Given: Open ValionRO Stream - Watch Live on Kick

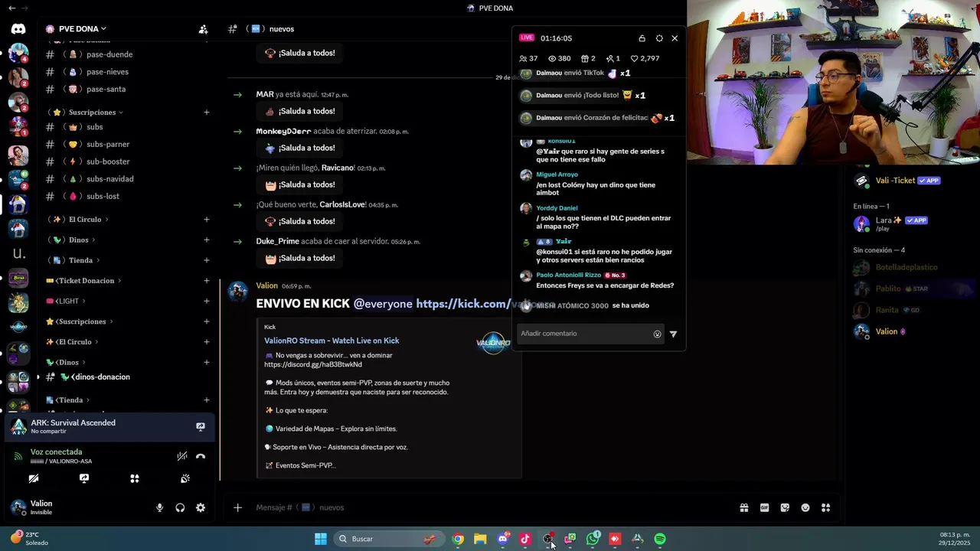Looking at the screenshot, I should click(332, 341).
